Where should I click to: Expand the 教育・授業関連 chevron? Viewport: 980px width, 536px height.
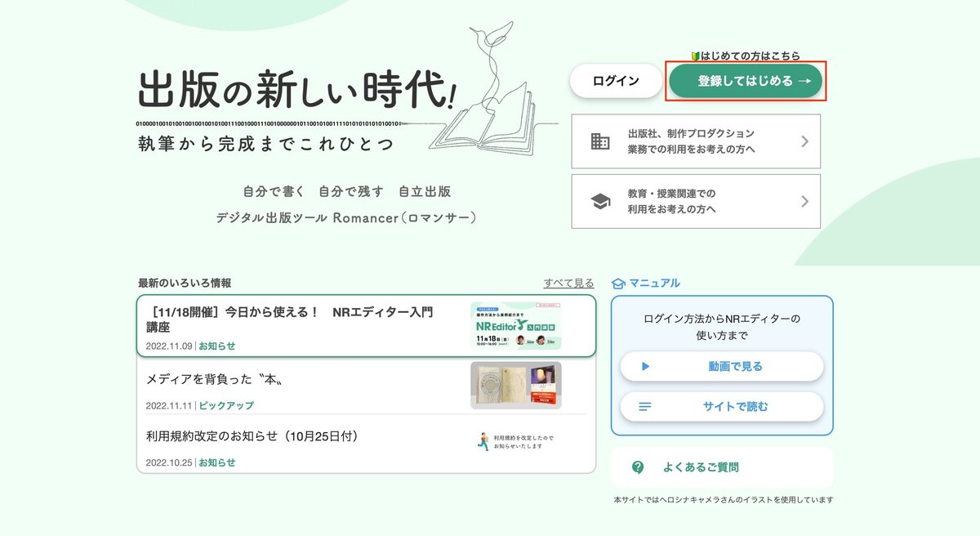click(804, 201)
